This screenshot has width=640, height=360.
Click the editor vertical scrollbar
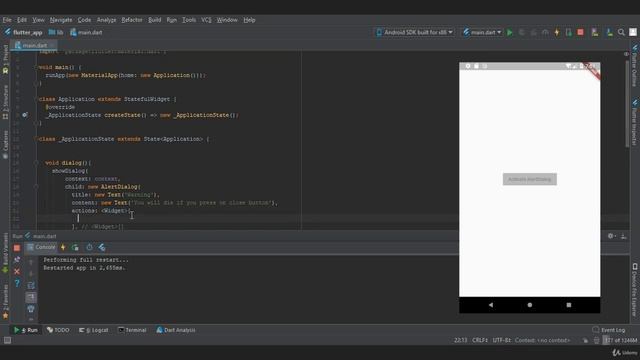tap(627, 104)
